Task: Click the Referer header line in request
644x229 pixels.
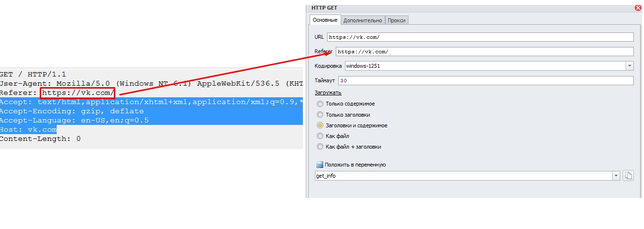Action: tap(57, 92)
